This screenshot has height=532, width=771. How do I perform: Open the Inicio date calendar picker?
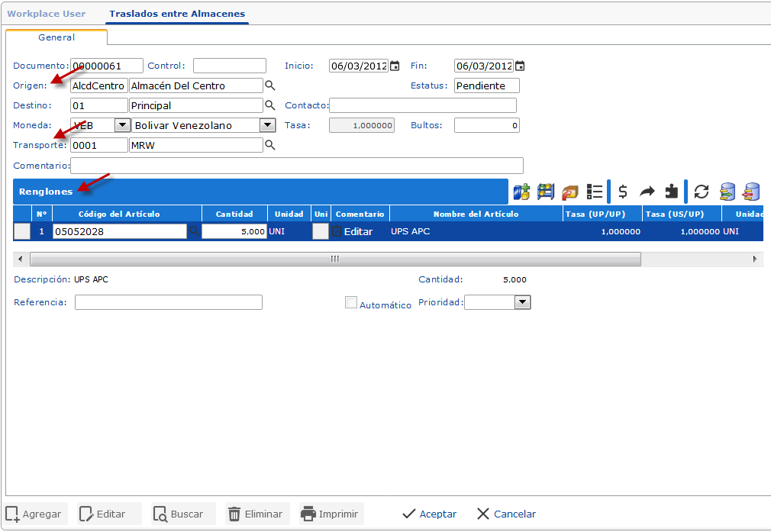[395, 66]
